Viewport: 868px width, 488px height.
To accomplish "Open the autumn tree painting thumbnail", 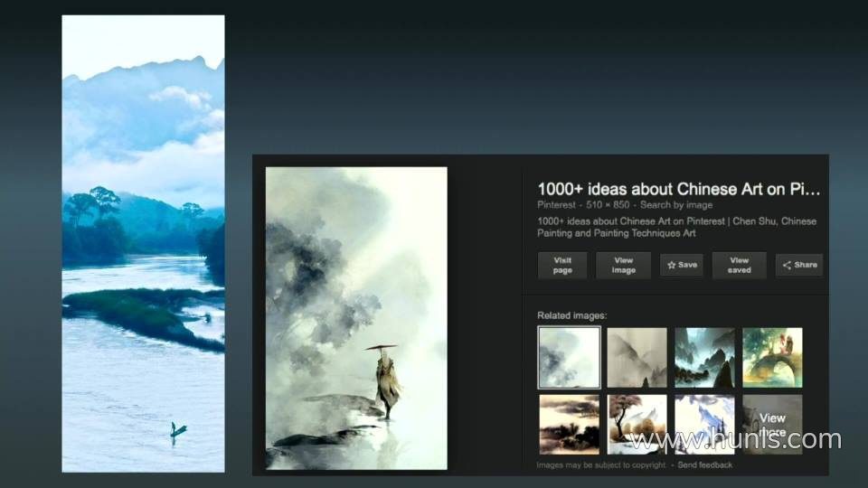I will coord(637,425).
